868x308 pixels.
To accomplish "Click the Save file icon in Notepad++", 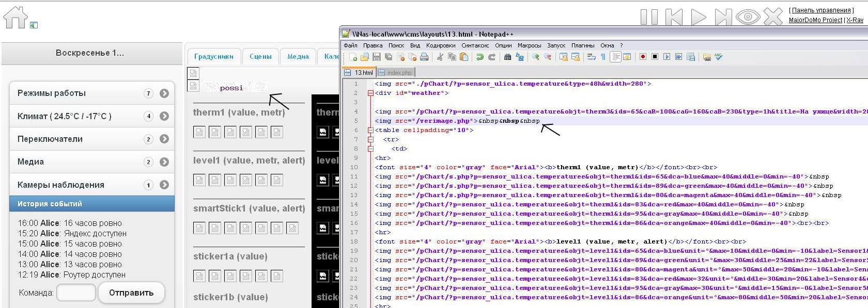I will (377, 57).
